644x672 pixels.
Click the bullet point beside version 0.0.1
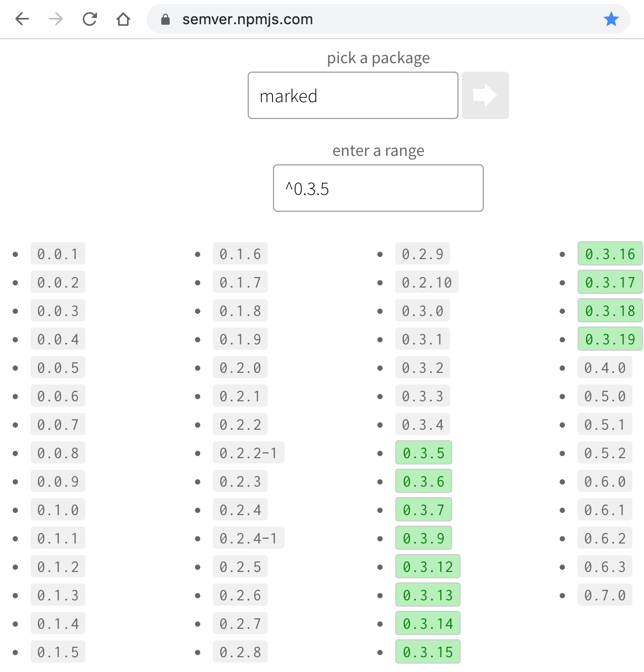(15, 253)
